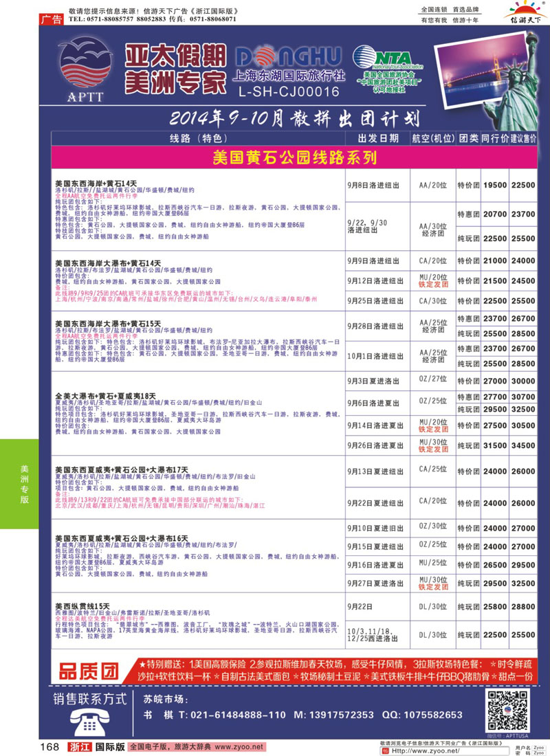The image size is (550, 756).
Task: Click departure date 9月3日夏进洛出
Action: [373, 381]
